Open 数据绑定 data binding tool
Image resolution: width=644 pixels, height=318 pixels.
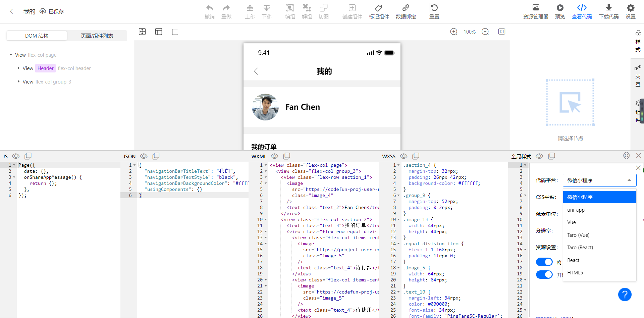[x=406, y=11]
